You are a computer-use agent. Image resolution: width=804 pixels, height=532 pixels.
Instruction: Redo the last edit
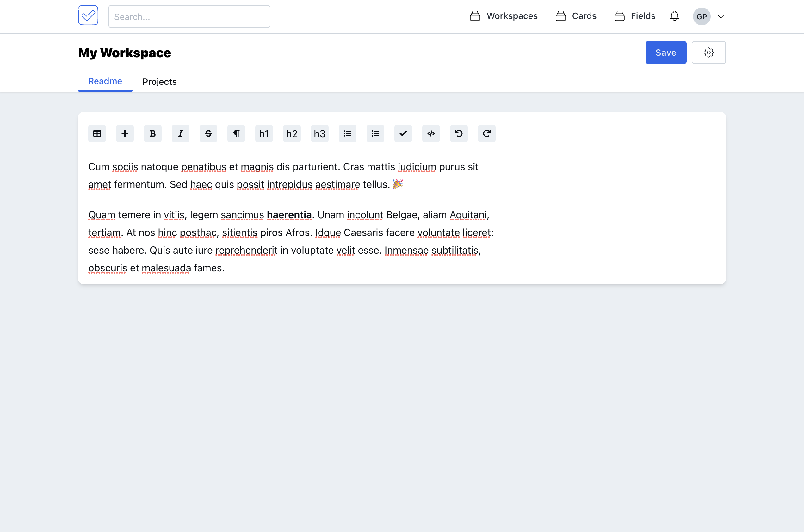tap(486, 133)
